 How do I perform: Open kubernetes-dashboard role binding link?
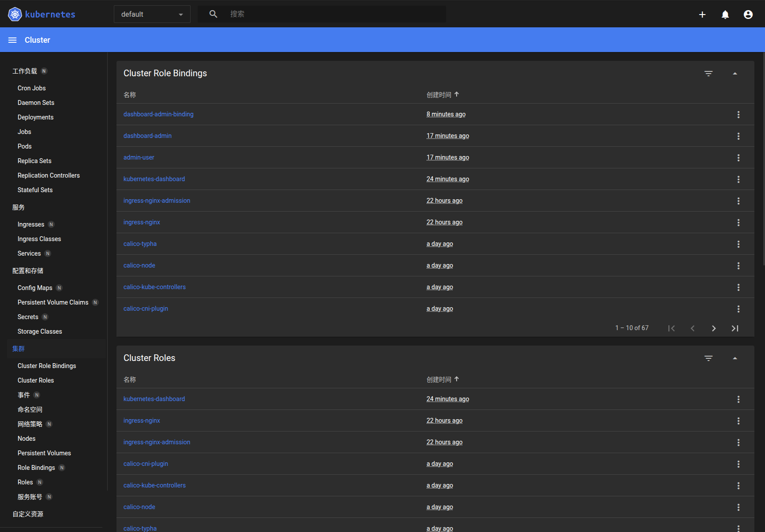click(154, 179)
